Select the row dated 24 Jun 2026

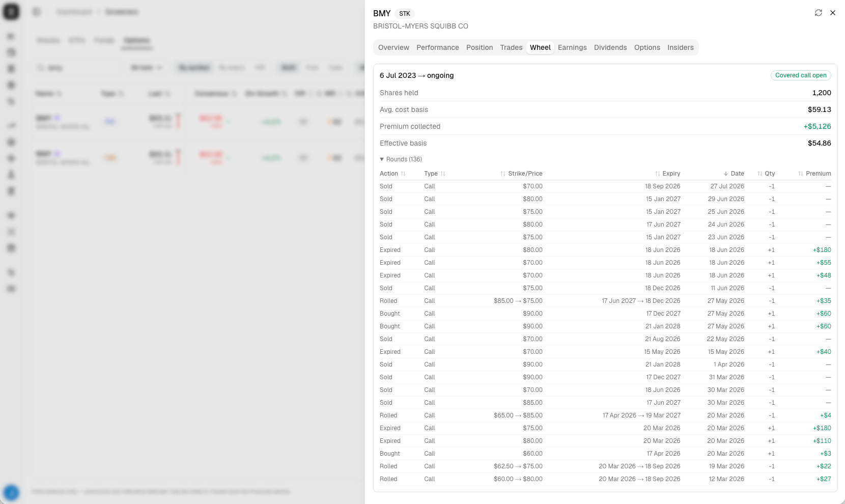coord(605,225)
